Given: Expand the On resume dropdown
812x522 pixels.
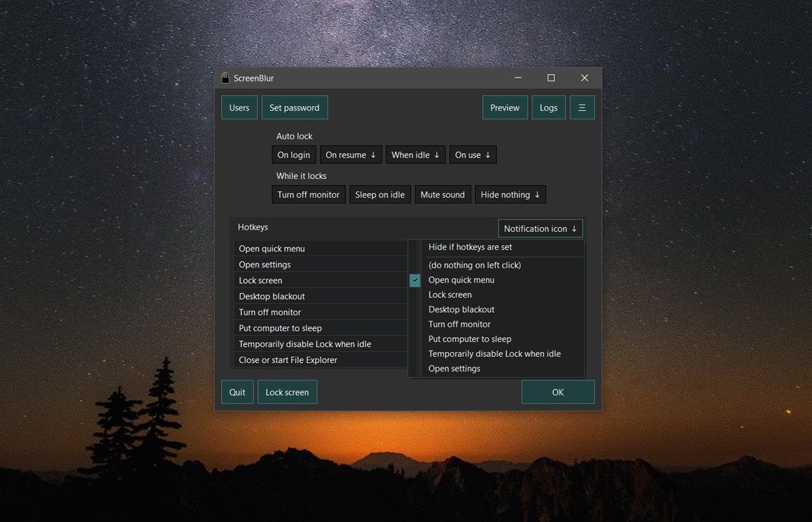Looking at the screenshot, I should tap(350, 155).
